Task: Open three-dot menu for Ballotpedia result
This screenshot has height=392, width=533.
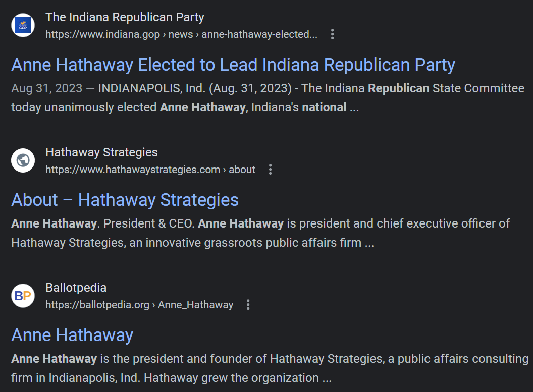Action: coord(248,304)
